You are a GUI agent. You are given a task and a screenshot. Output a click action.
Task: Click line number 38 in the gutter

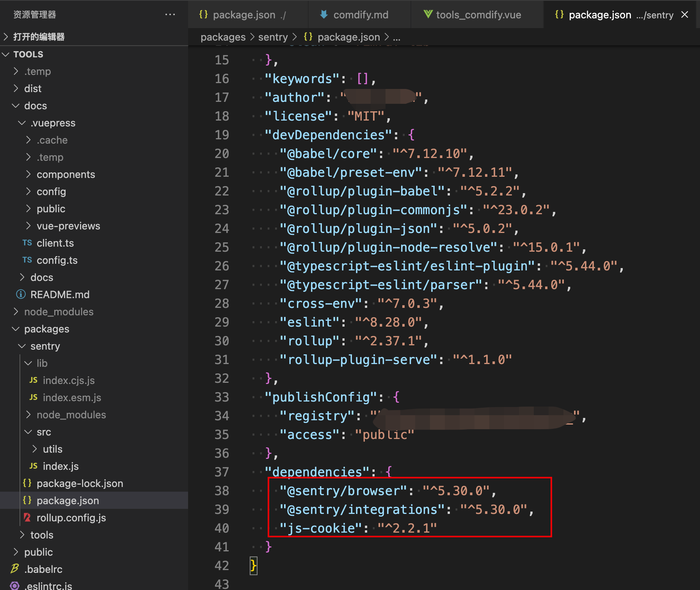pos(222,491)
